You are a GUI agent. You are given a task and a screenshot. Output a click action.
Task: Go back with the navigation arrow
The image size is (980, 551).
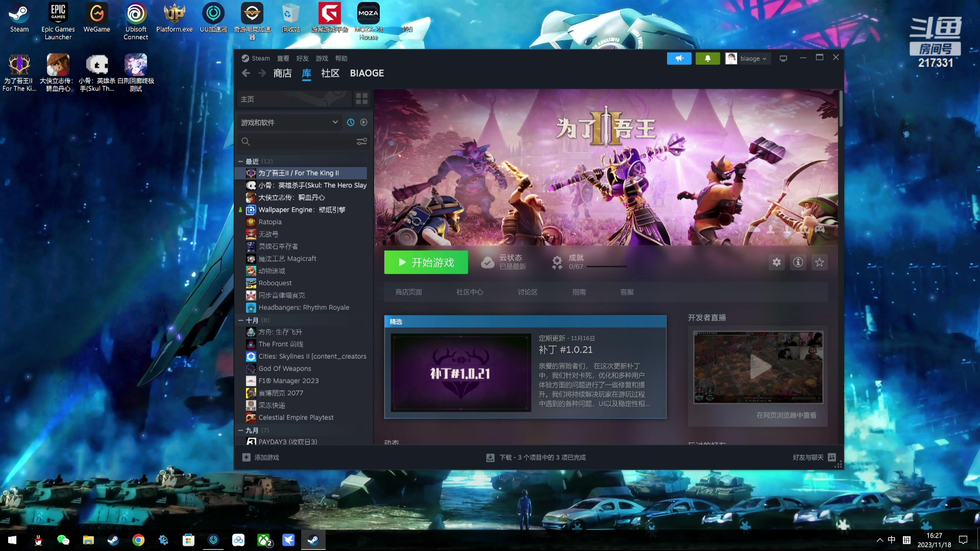(246, 73)
